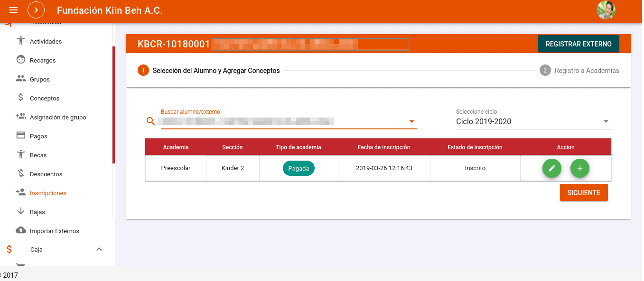
Task: Click the Tipo de academia column header
Action: [299, 147]
